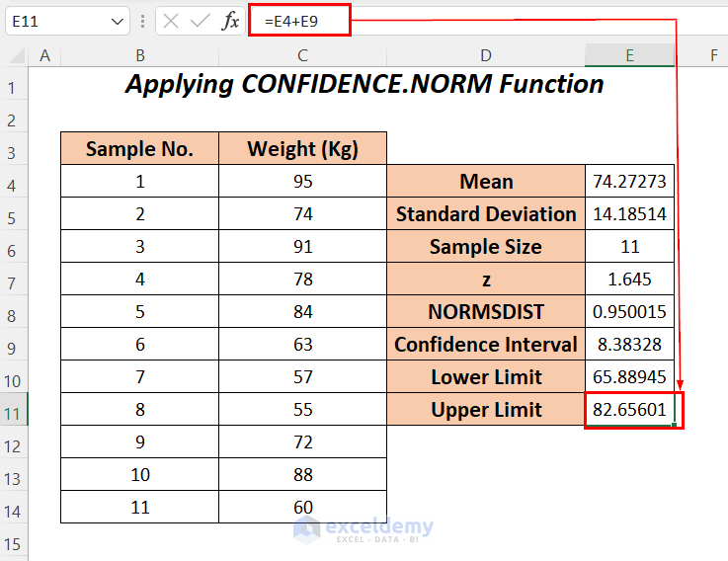
Task: Click the weight cell with value 72
Action: coord(302,441)
